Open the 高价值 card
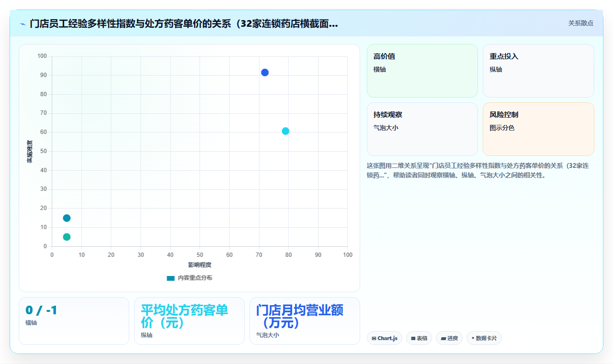613x364 pixels. [422, 71]
